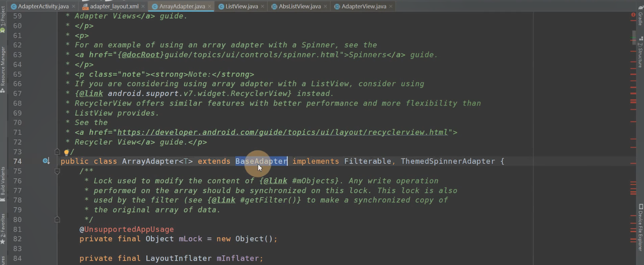
Task: Click the ArrayAdapter class name in the declaration
Action: [150, 161]
